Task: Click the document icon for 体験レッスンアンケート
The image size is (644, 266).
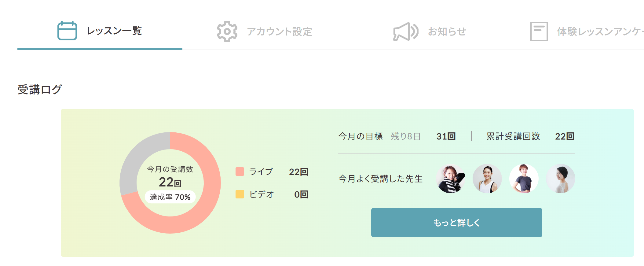Action: click(x=539, y=31)
